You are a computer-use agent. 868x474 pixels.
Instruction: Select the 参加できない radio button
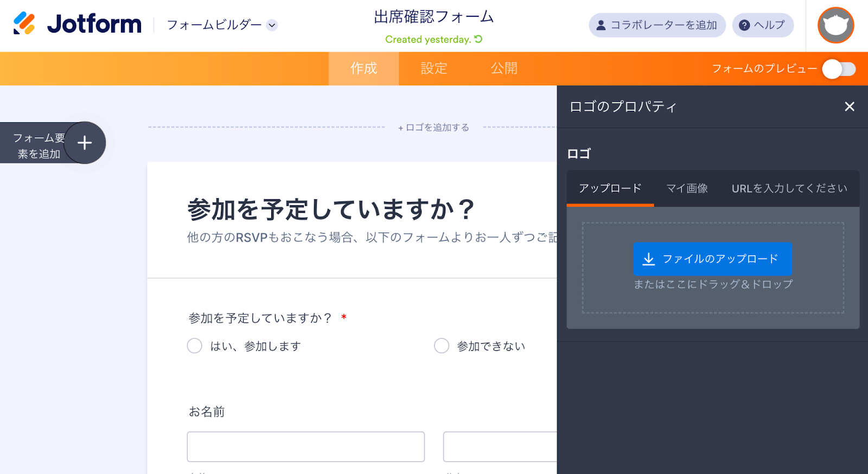coord(442,346)
